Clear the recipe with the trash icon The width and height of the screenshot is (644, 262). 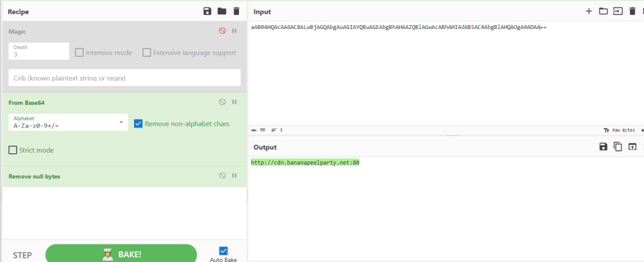click(x=236, y=11)
